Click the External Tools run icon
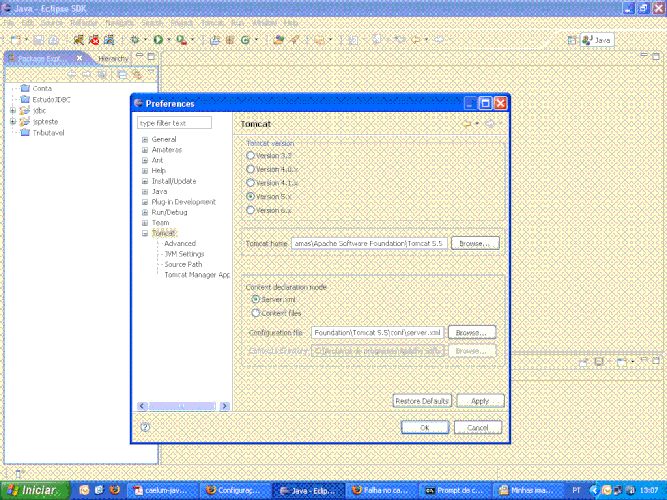 pyautogui.click(x=182, y=40)
